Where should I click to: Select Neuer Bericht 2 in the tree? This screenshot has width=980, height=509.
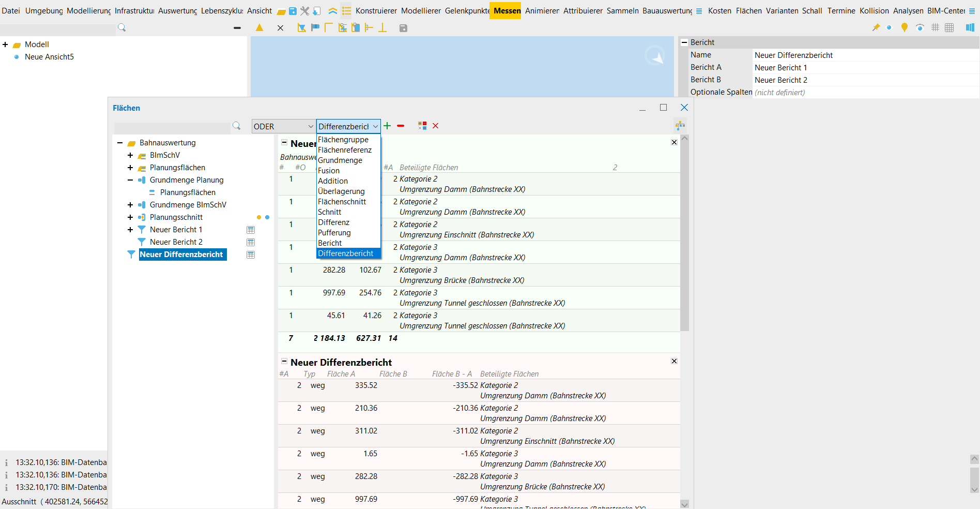coord(176,242)
